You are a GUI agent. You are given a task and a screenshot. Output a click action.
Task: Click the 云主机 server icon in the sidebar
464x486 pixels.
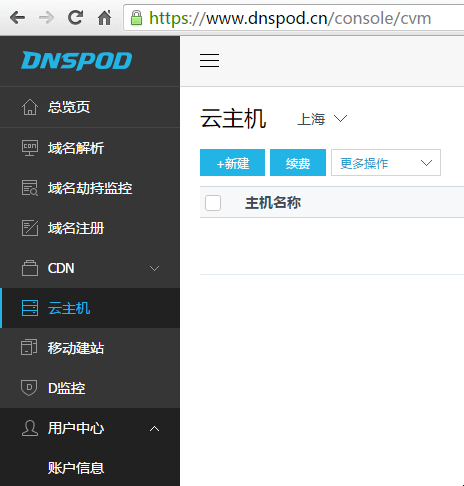(30, 308)
